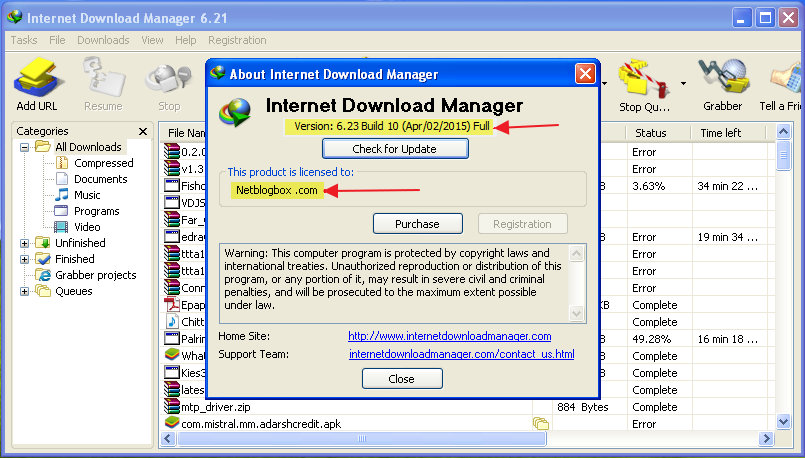This screenshot has width=805, height=458.
Task: Open the Tasks menu
Action: [x=24, y=40]
